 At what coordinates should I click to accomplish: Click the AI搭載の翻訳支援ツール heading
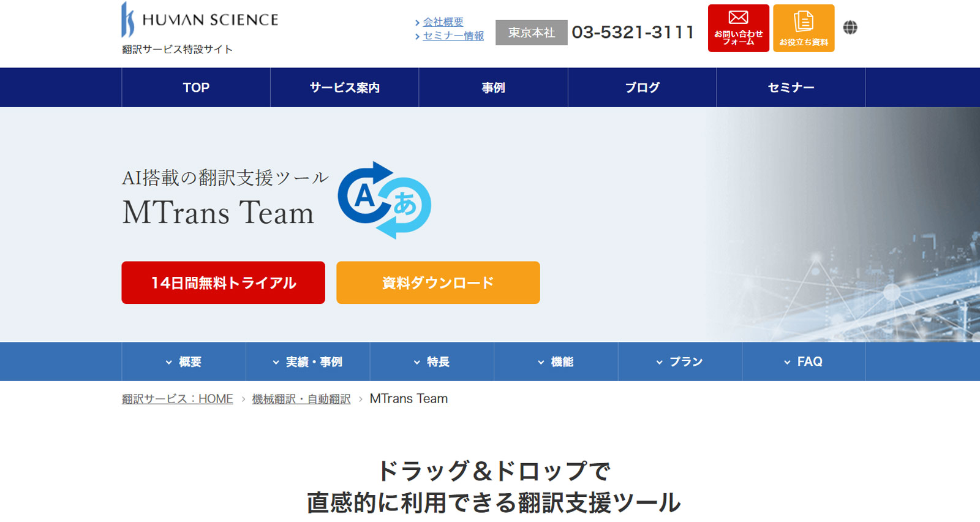click(x=225, y=178)
